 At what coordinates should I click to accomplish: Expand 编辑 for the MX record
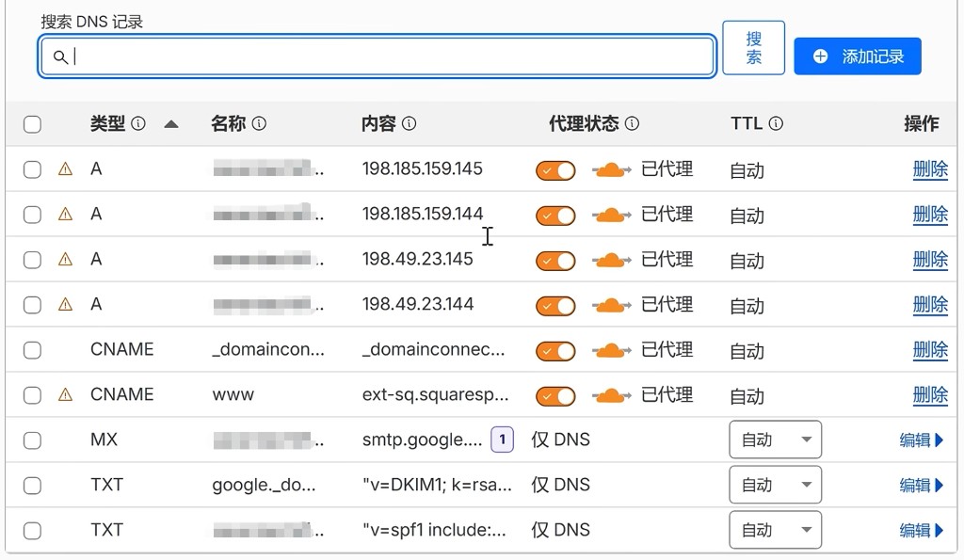click(x=921, y=440)
